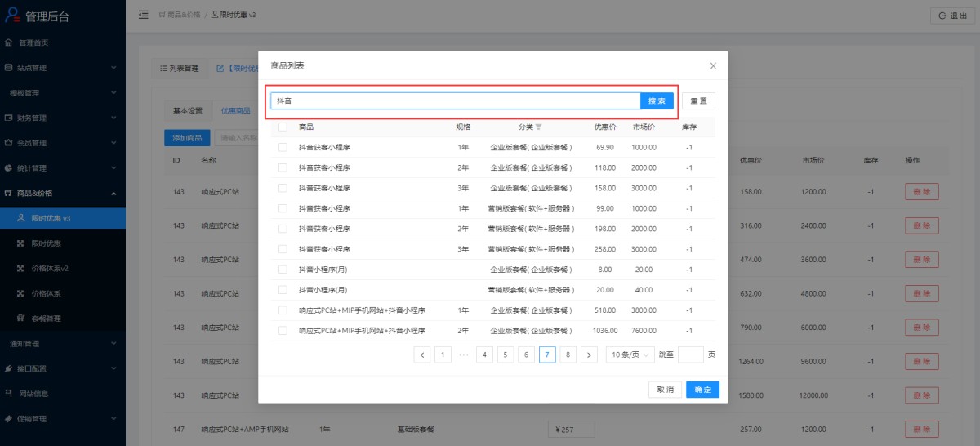This screenshot has height=446, width=980.
Task: Go to next page with right arrow
Action: (x=589, y=355)
